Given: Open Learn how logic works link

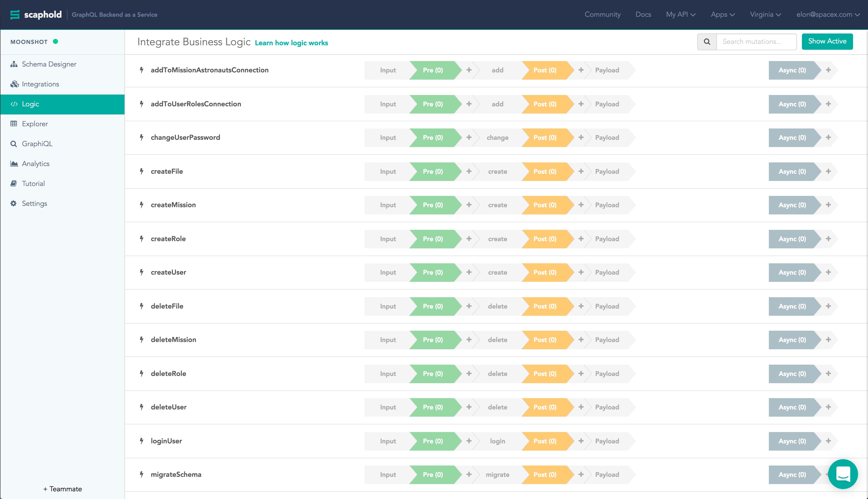Looking at the screenshot, I should pyautogui.click(x=291, y=43).
